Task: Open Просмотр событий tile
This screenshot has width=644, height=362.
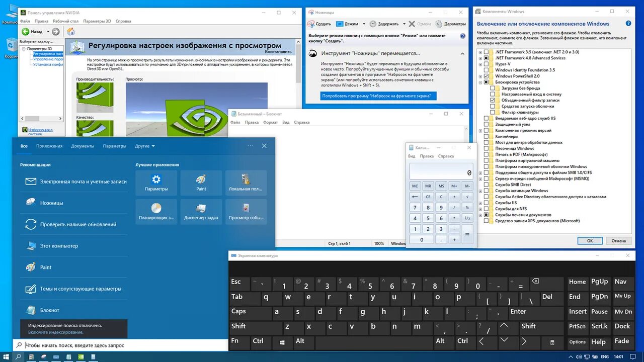Action: (246, 211)
